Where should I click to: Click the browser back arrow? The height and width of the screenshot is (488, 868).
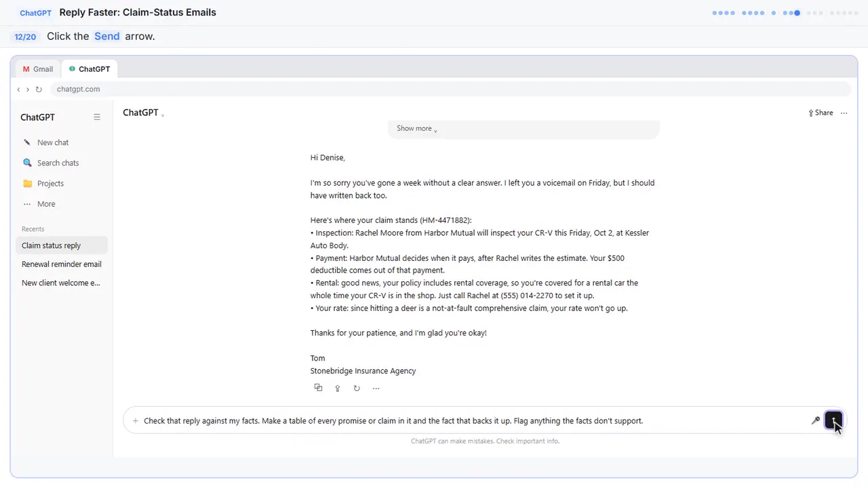19,89
